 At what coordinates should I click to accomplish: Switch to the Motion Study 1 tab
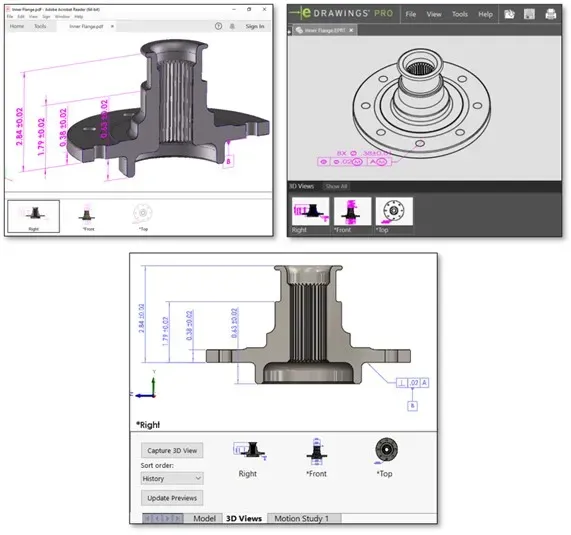tap(304, 518)
